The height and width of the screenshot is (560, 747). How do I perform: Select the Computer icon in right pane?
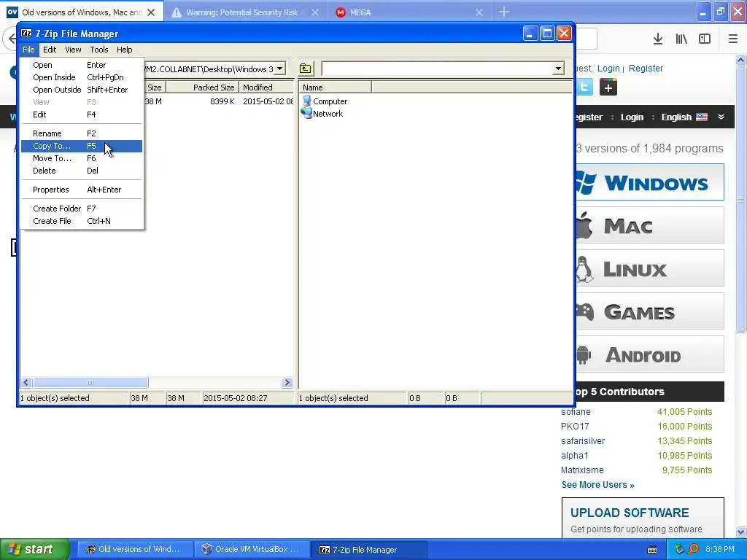[x=307, y=101]
